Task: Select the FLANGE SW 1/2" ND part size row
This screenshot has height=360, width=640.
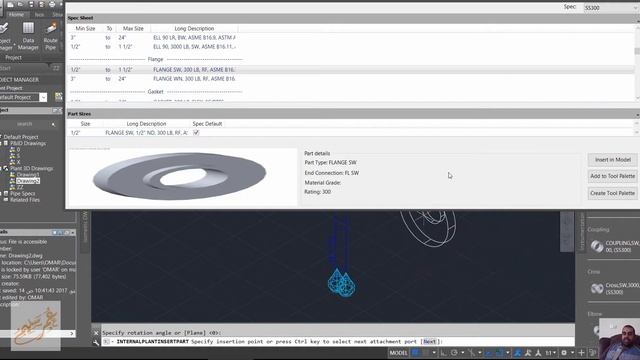Action: [351, 133]
